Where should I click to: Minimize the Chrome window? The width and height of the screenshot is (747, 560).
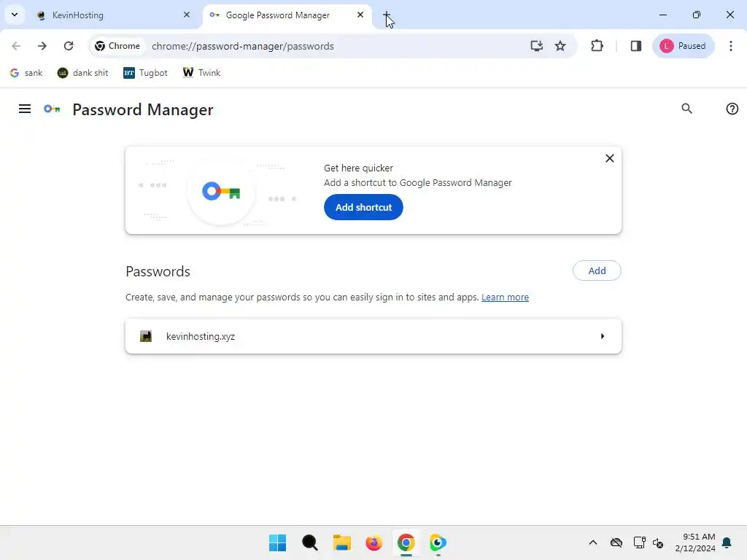click(x=662, y=15)
